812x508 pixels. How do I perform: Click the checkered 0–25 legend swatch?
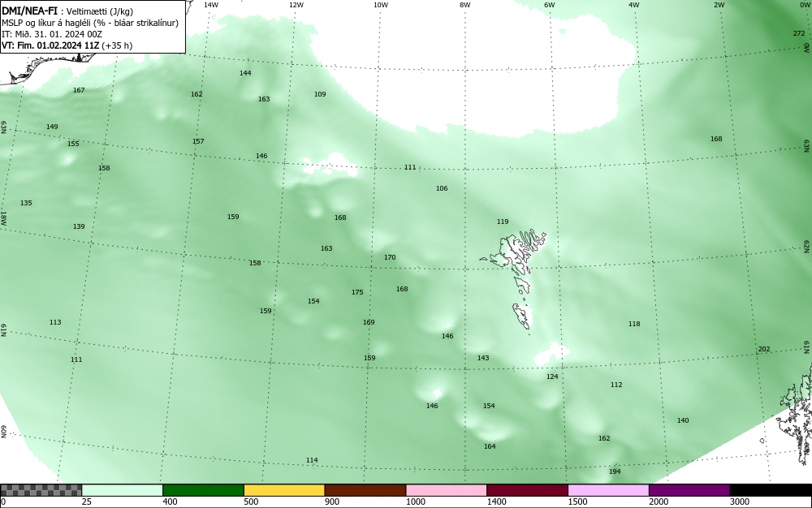coord(41,490)
